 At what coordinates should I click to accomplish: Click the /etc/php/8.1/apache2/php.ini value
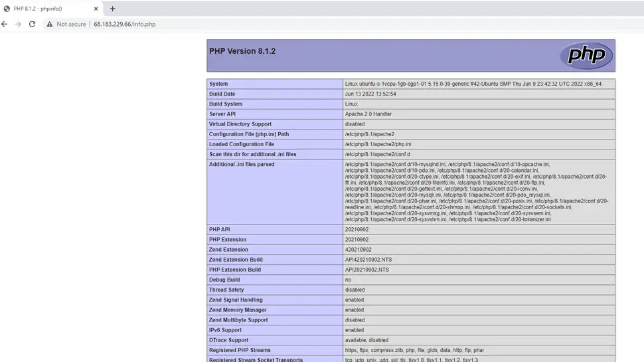tap(378, 144)
